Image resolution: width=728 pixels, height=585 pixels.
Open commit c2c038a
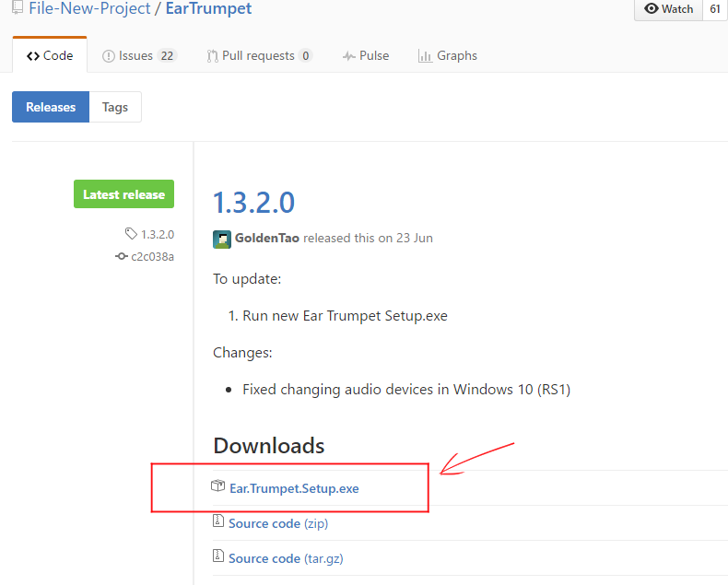pos(153,257)
